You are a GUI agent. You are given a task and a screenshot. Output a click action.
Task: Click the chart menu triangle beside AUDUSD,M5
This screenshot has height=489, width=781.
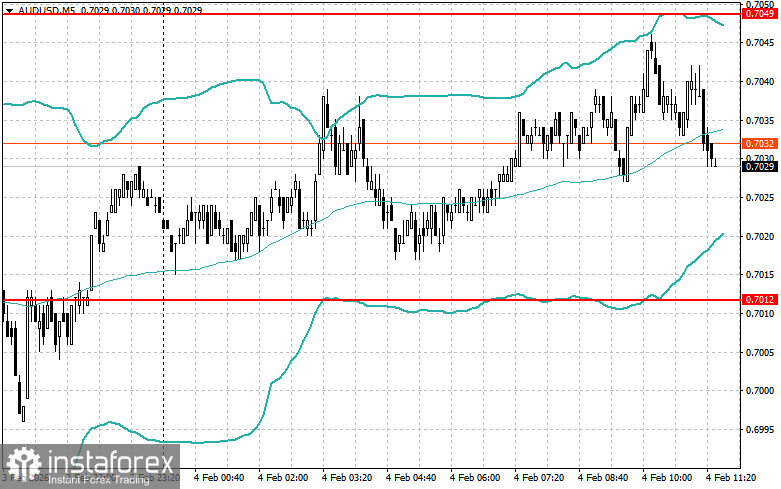[9, 10]
